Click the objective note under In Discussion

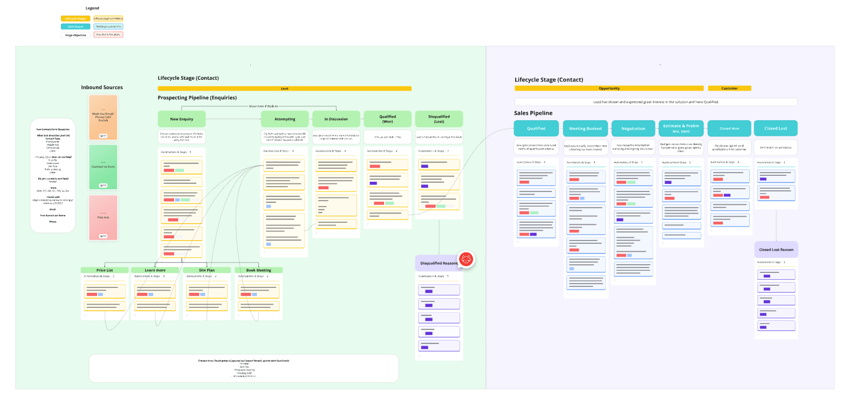[336, 137]
